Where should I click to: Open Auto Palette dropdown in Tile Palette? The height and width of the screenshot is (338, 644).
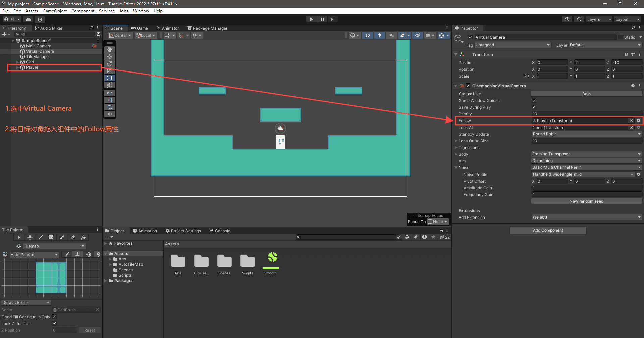(x=34, y=255)
